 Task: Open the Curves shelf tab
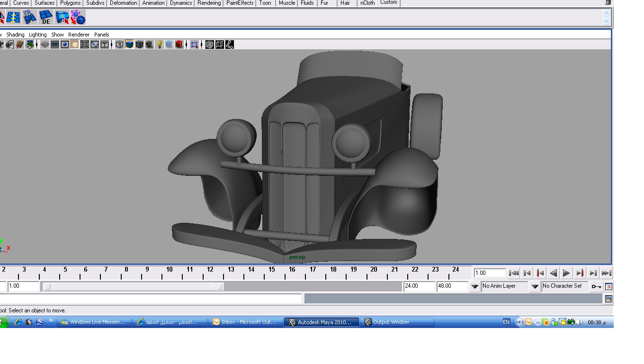pos(21,3)
